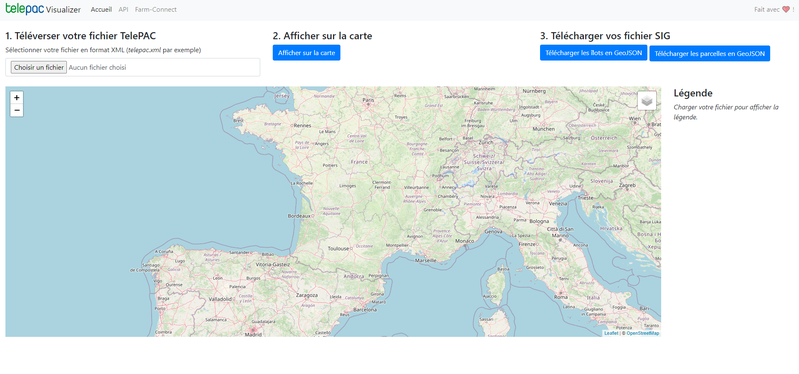This screenshot has height=374, width=799.
Task: Click 'Fait avec' text in header
Action: (x=767, y=9)
